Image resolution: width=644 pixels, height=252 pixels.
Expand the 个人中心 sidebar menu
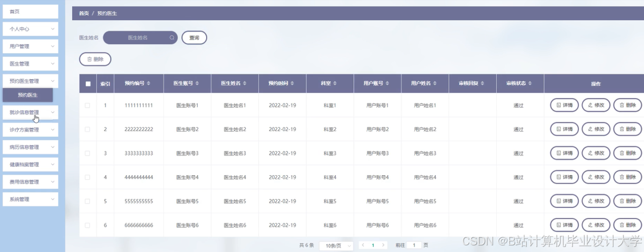tap(30, 29)
